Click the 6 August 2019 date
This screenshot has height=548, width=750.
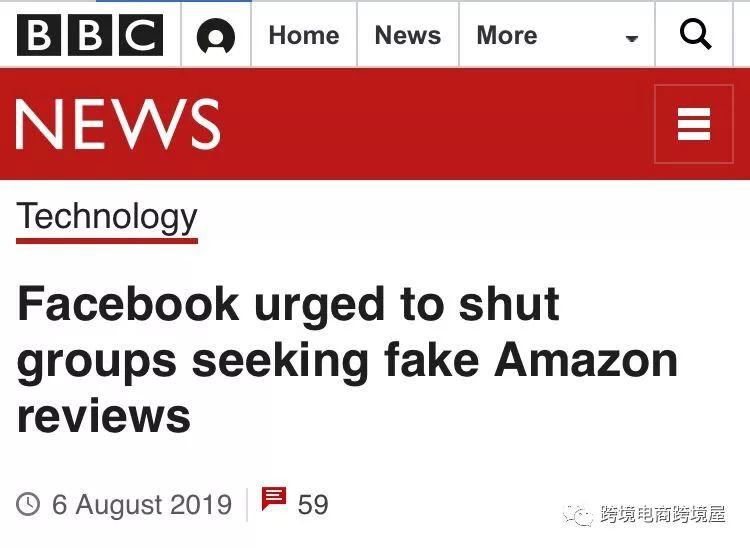[142, 504]
